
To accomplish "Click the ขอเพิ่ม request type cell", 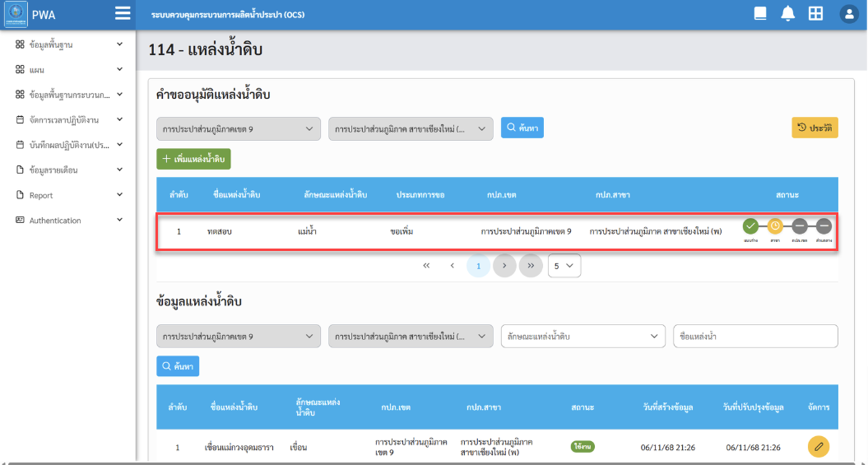I will point(402,231).
